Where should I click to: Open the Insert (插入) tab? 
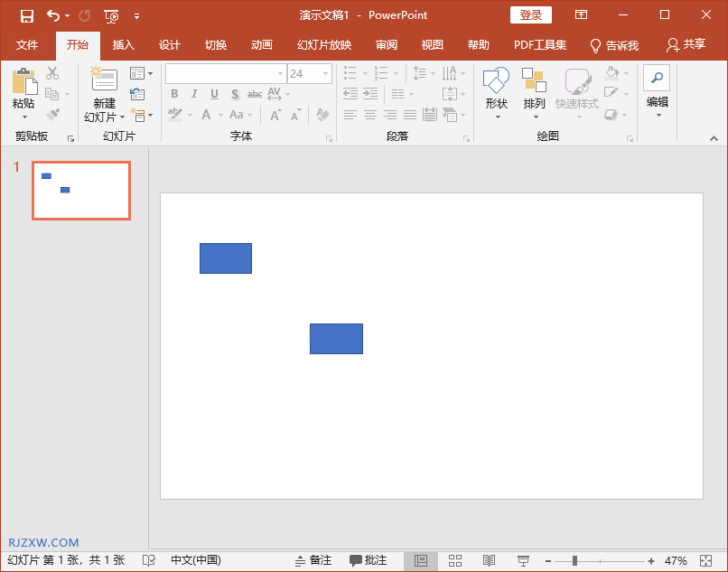(123, 45)
